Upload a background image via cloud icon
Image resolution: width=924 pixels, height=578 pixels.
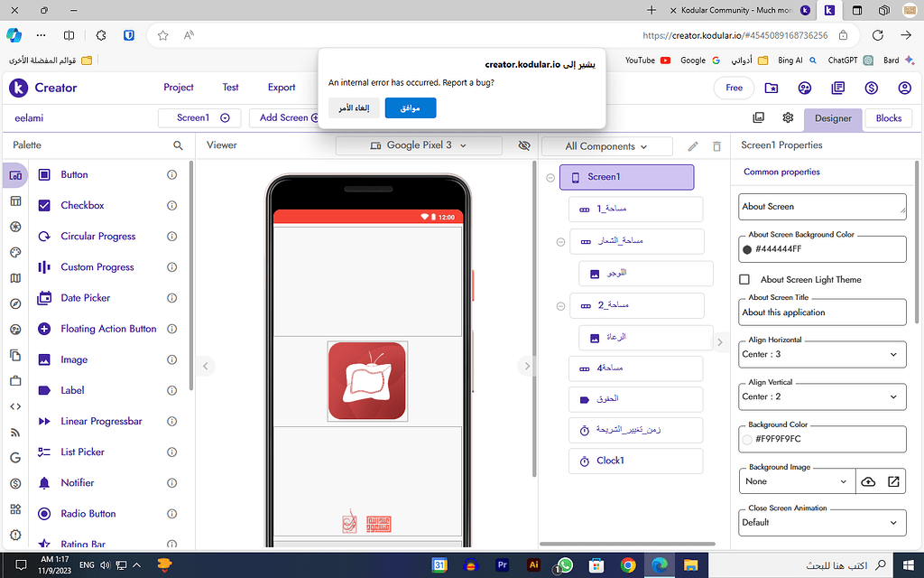868,481
